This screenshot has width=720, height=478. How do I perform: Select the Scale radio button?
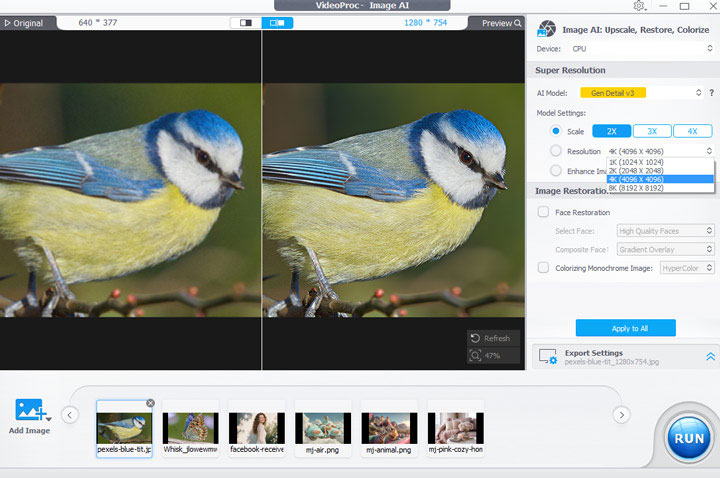pyautogui.click(x=556, y=131)
